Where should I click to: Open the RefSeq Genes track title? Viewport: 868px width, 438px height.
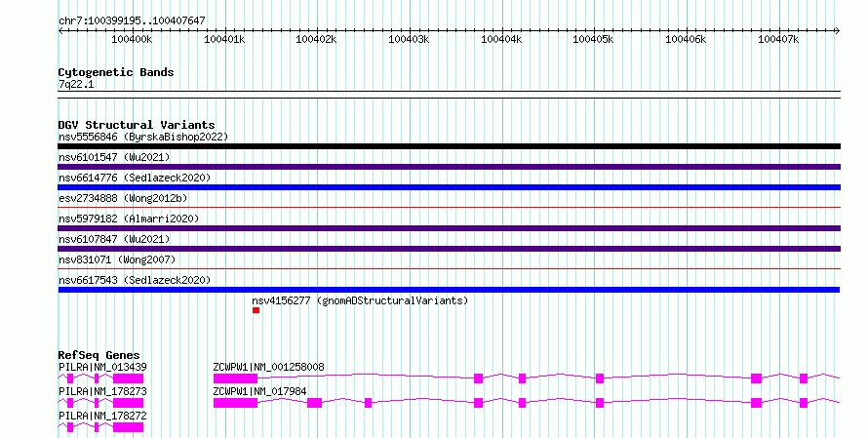99,355
